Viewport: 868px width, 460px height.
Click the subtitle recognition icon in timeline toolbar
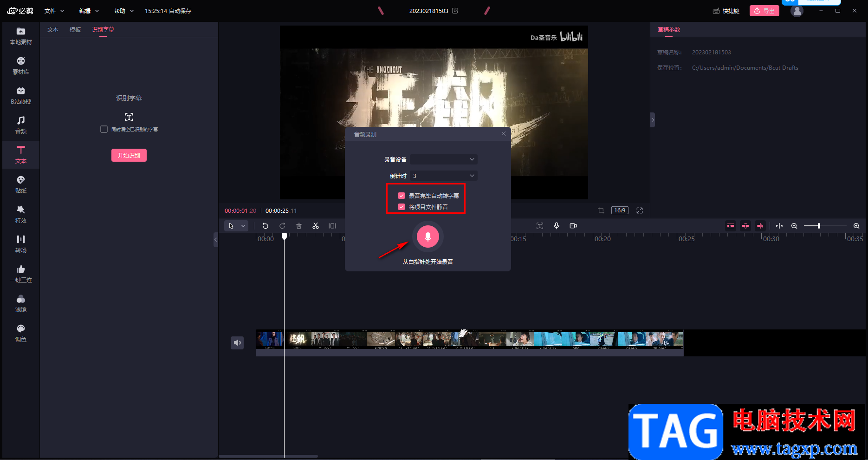(x=540, y=226)
